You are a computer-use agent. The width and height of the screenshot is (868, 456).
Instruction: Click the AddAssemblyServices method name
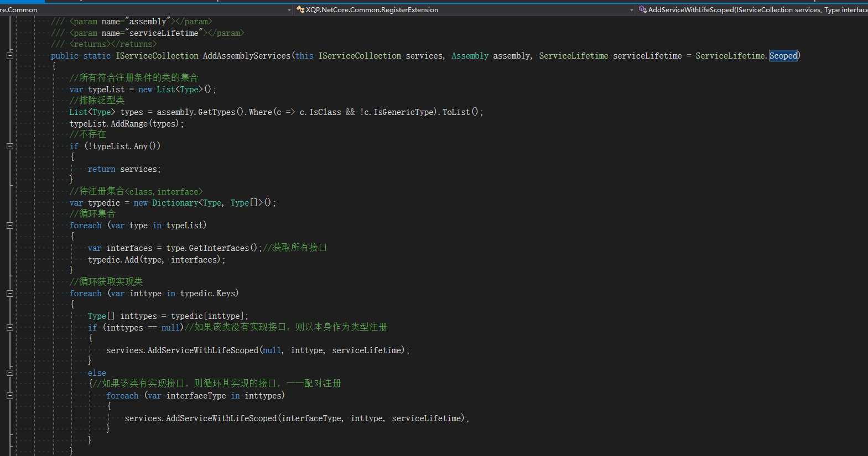click(246, 56)
